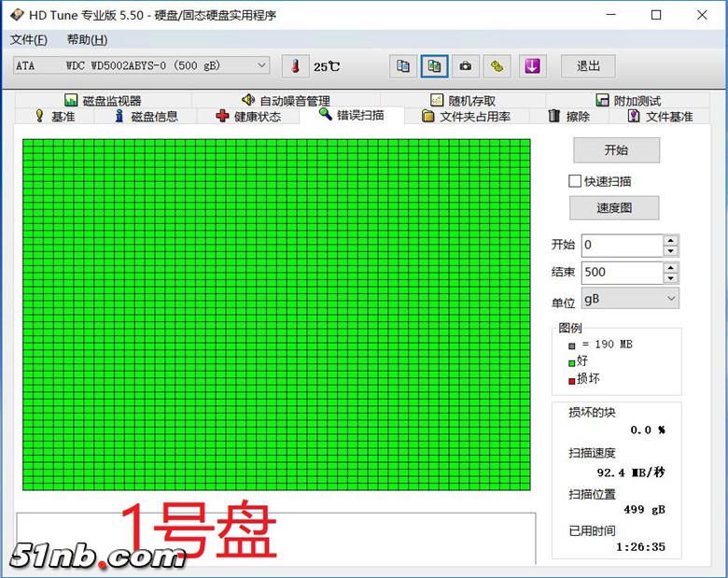
Task: Click the 结束 input field showing 500
Action: (621, 273)
